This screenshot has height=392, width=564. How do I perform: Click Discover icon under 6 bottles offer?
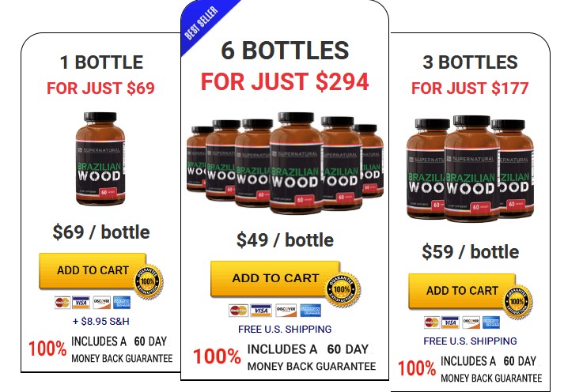pos(286,311)
